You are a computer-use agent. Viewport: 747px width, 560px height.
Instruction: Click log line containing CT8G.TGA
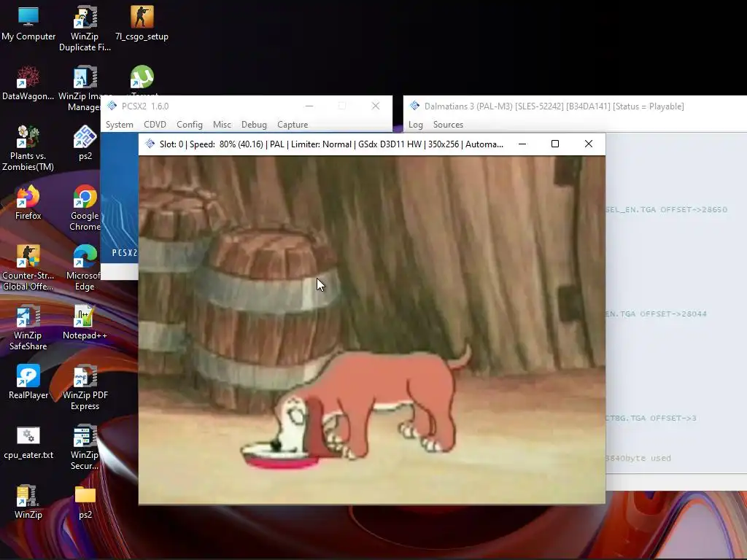651,418
